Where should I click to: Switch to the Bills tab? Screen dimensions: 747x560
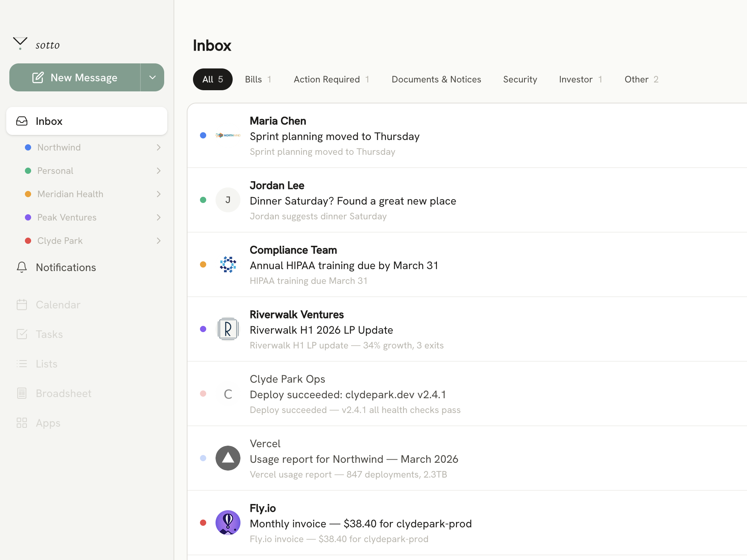[258, 79]
